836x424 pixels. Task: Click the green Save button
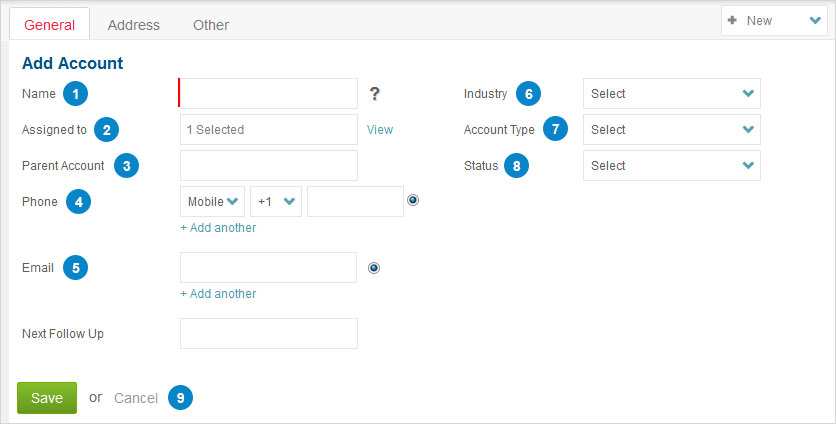(x=47, y=398)
